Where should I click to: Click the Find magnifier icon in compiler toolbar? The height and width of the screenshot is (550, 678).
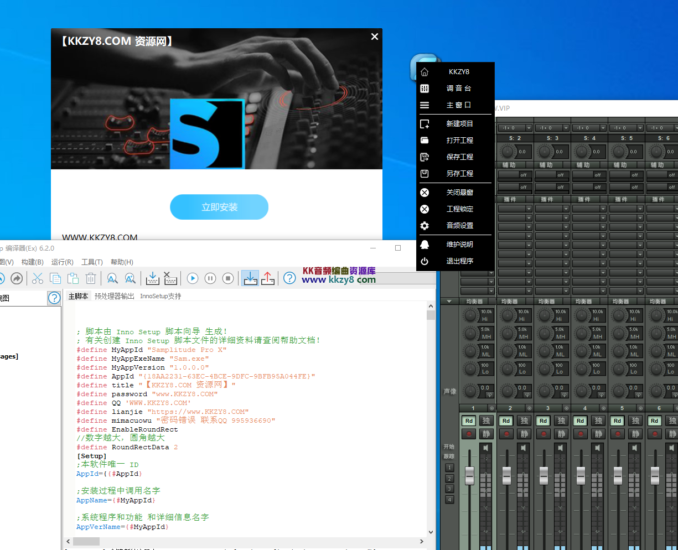click(112, 278)
